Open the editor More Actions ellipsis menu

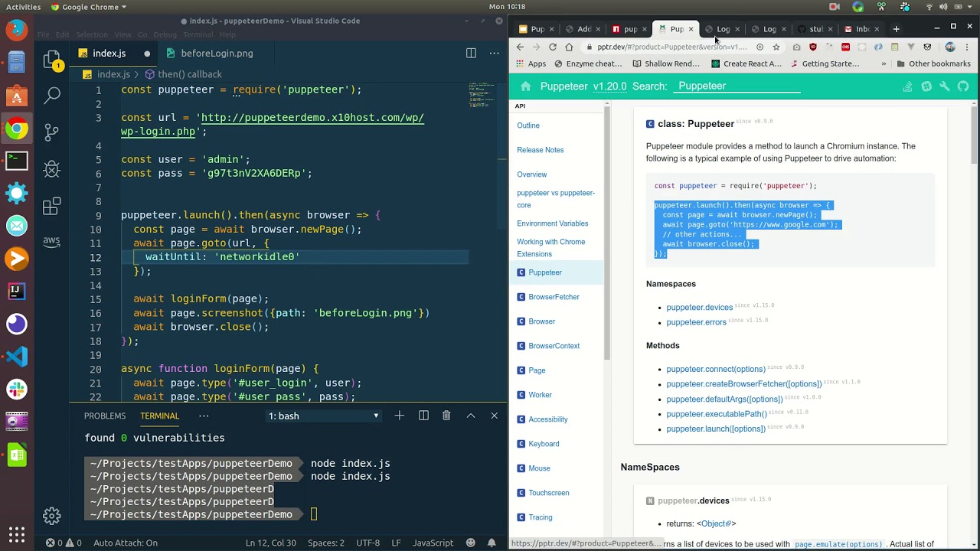pos(494,53)
